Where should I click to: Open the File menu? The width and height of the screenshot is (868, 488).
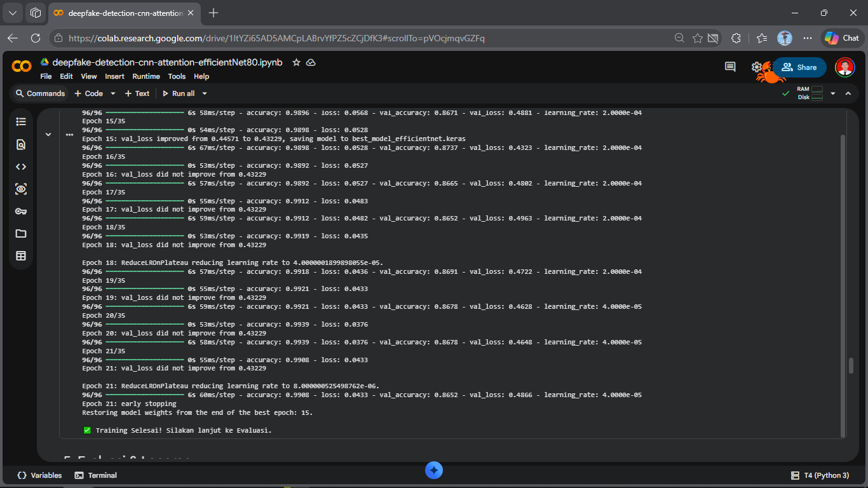46,76
